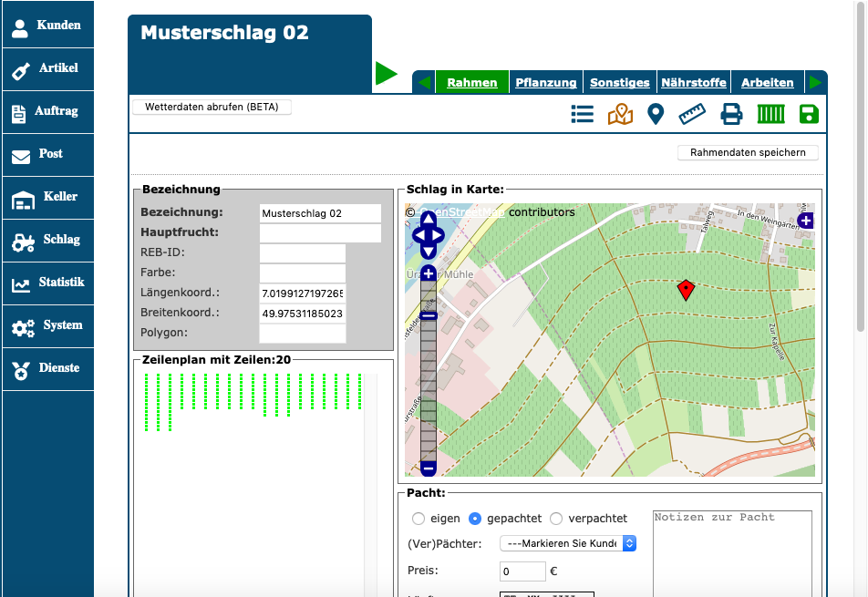Switch to the Pflanzung tab
The image size is (868, 597).
545,82
